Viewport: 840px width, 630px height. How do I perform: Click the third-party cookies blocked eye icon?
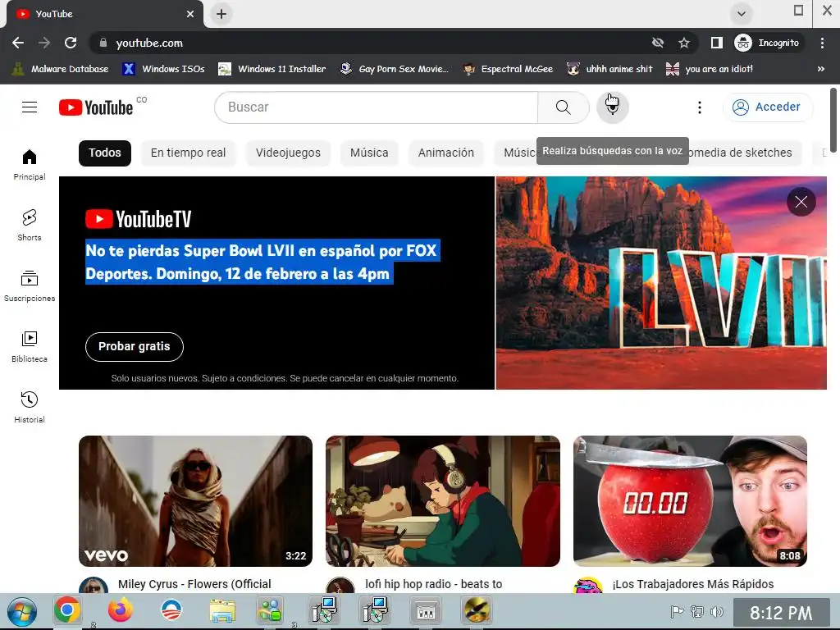pos(657,43)
